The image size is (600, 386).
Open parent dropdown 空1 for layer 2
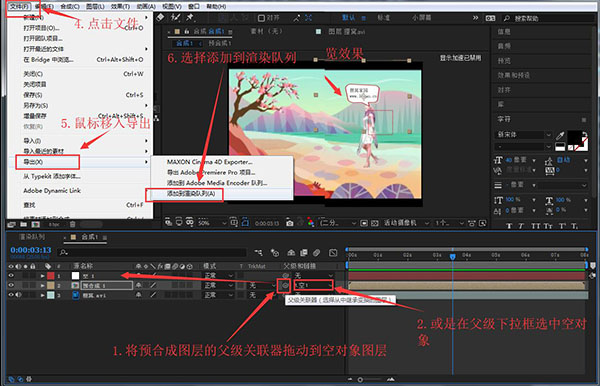pos(313,285)
